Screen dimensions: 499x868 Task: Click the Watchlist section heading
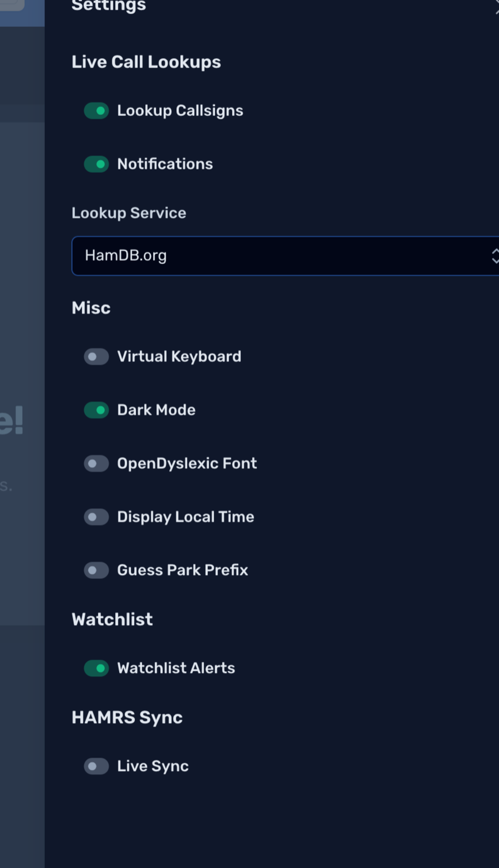pos(112,620)
